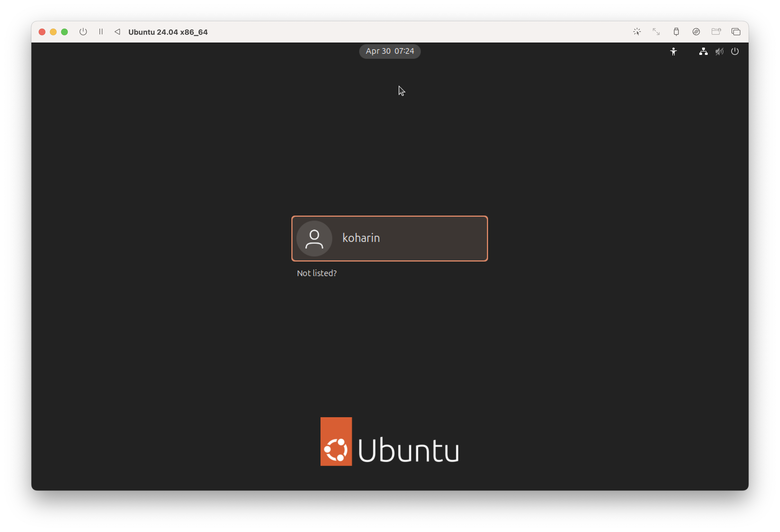Click the overlapping windows icon in toolbar
780x532 pixels.
[736, 32]
